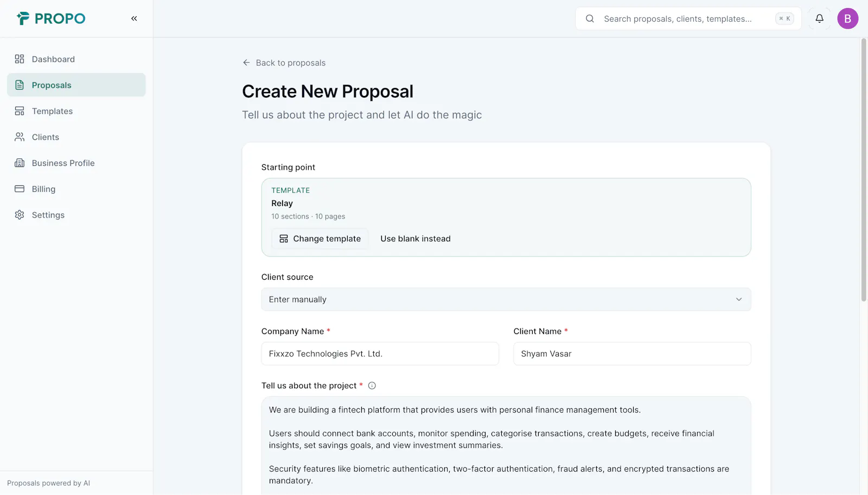
Task: Open Business Profile
Action: [76, 163]
